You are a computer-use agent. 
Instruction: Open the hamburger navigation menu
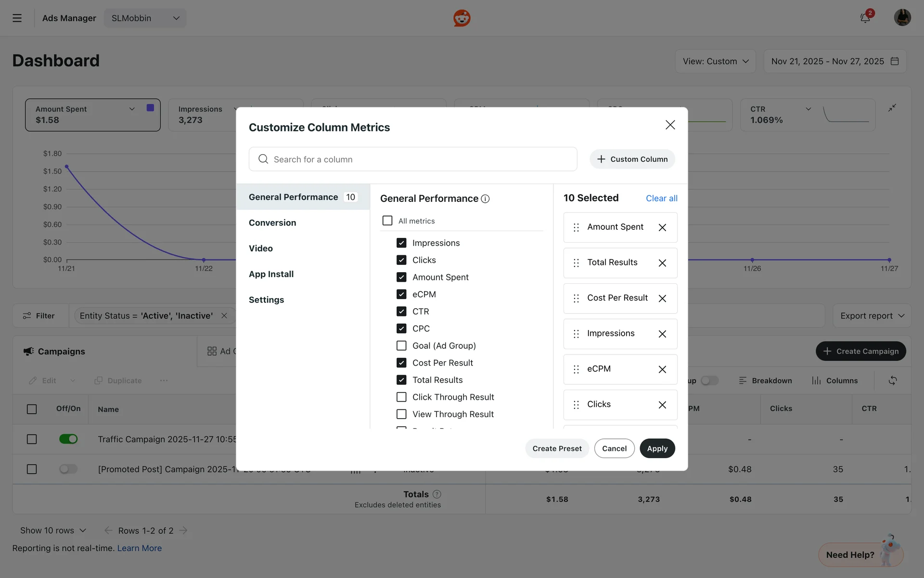point(17,18)
